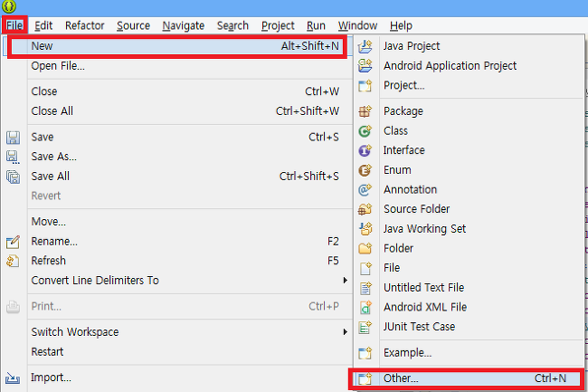Select Android XML File entry
This screenshot has height=392, width=588.
tap(469, 307)
